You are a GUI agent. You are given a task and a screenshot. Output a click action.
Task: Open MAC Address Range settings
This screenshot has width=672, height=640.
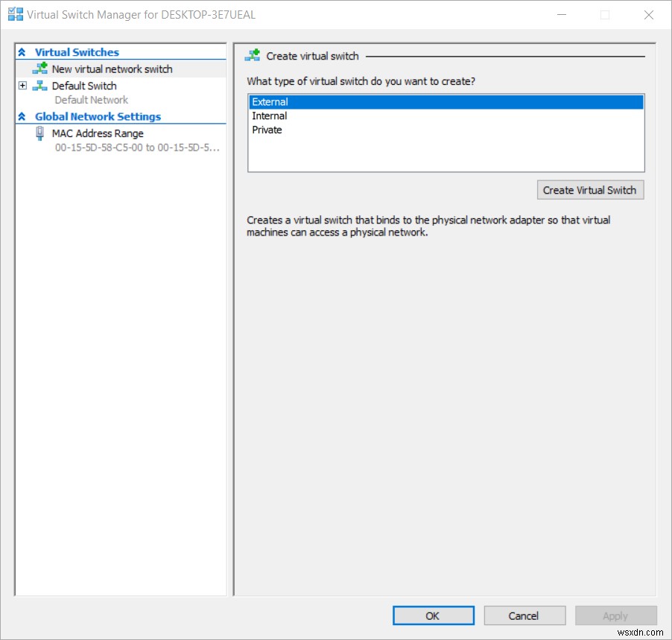pos(98,133)
